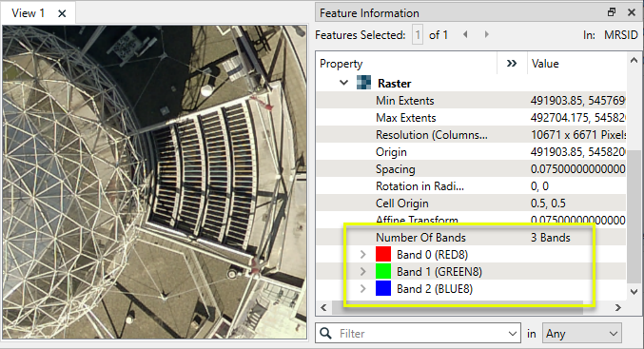Select the Number Of Bands row
Viewport: 644px width, 349px height.
(x=471, y=238)
